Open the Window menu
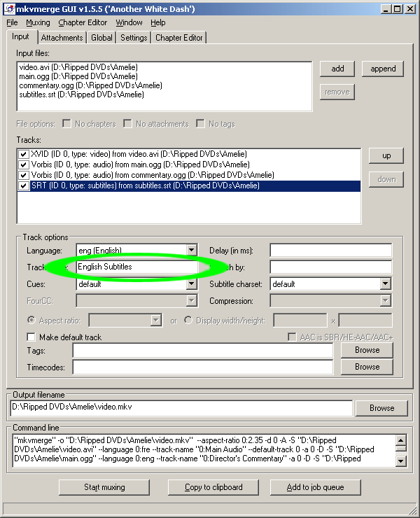This screenshot has width=420, height=518. click(x=129, y=22)
